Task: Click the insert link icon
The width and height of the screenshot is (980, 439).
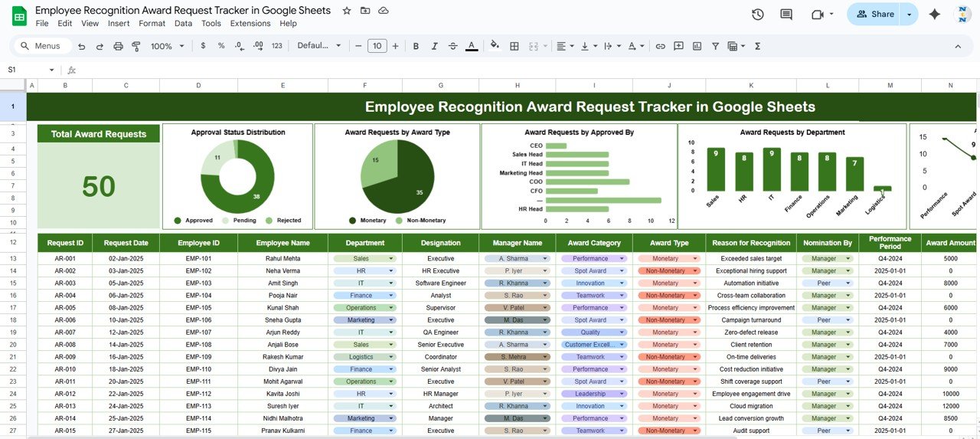Action: pyautogui.click(x=660, y=46)
